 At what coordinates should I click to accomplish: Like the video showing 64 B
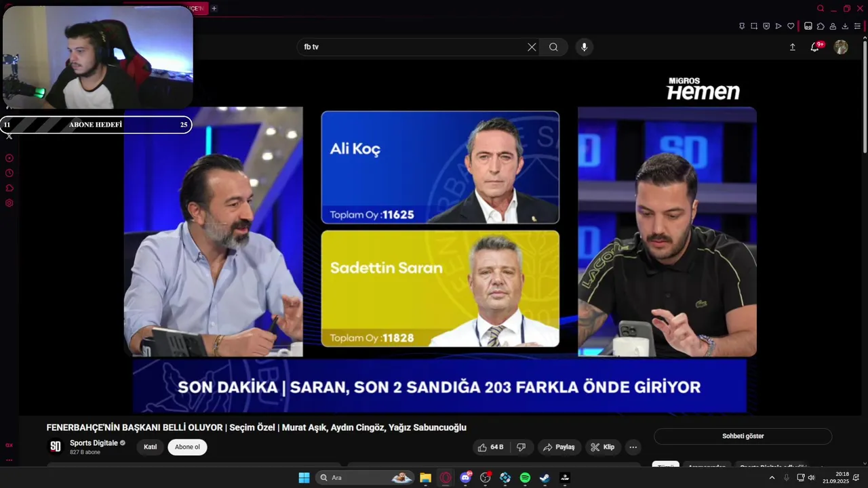pos(490,447)
